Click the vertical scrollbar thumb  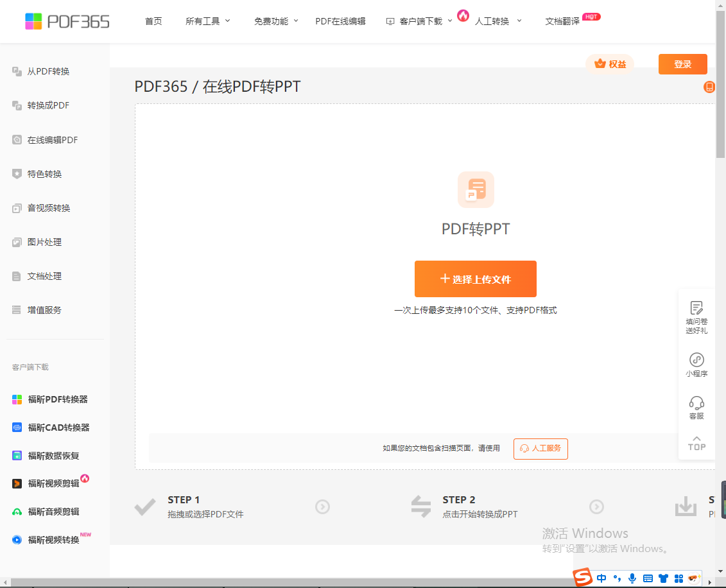720,85
